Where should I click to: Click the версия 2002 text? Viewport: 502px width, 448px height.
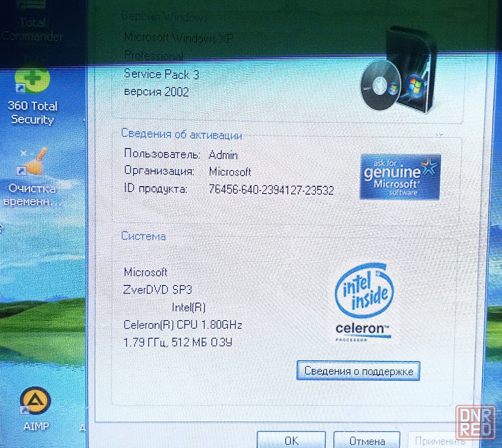point(156,92)
